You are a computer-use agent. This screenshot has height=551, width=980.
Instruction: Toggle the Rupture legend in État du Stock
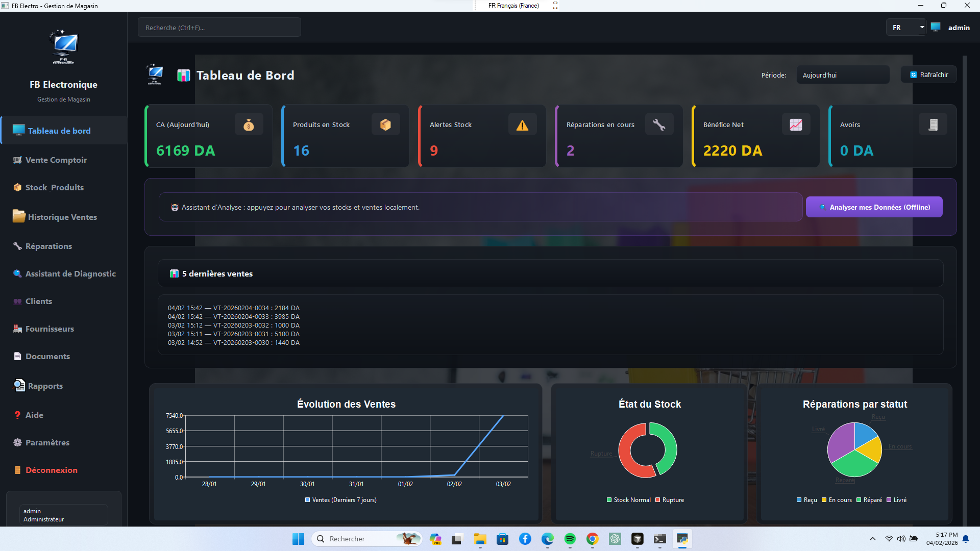click(669, 500)
